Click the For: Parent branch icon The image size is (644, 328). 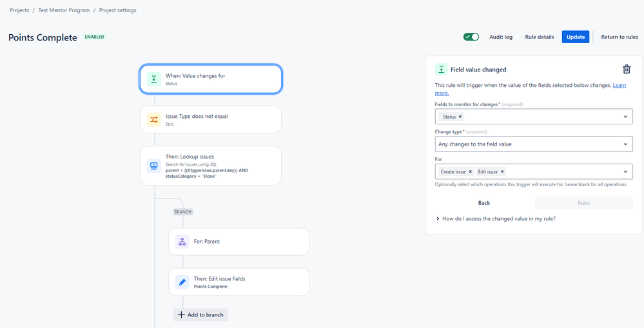click(182, 242)
